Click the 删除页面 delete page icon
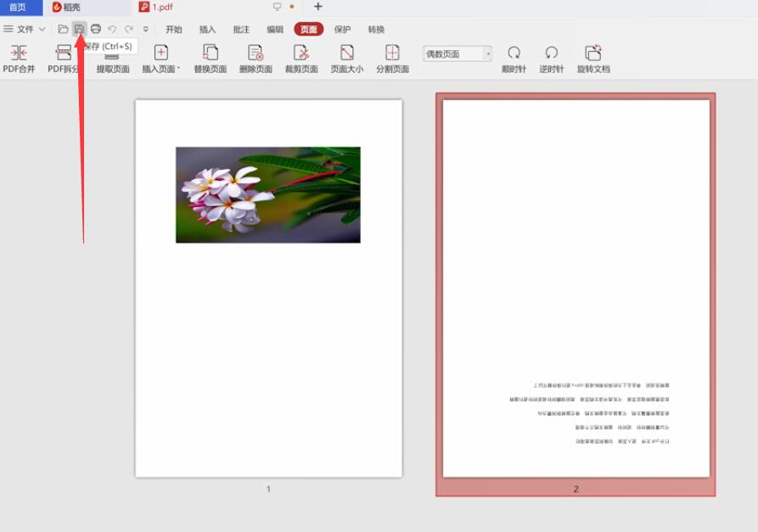The width and height of the screenshot is (758, 532). [255, 53]
